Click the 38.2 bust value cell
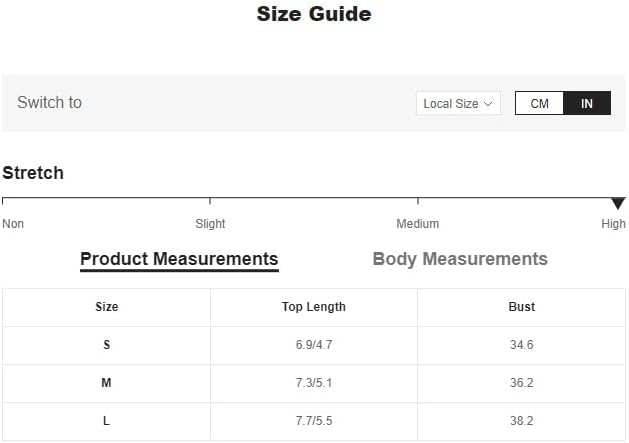 pyautogui.click(x=522, y=421)
